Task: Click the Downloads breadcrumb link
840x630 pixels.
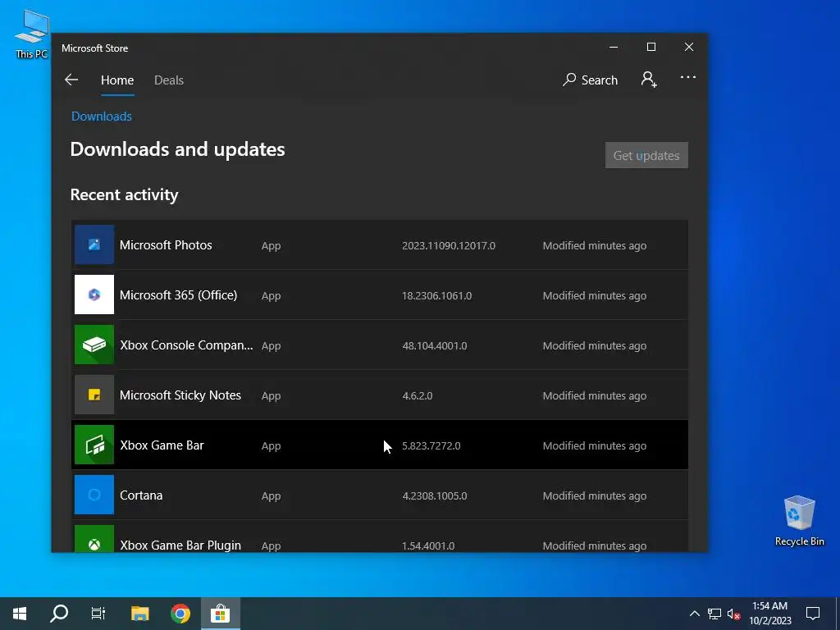Action: 101,116
